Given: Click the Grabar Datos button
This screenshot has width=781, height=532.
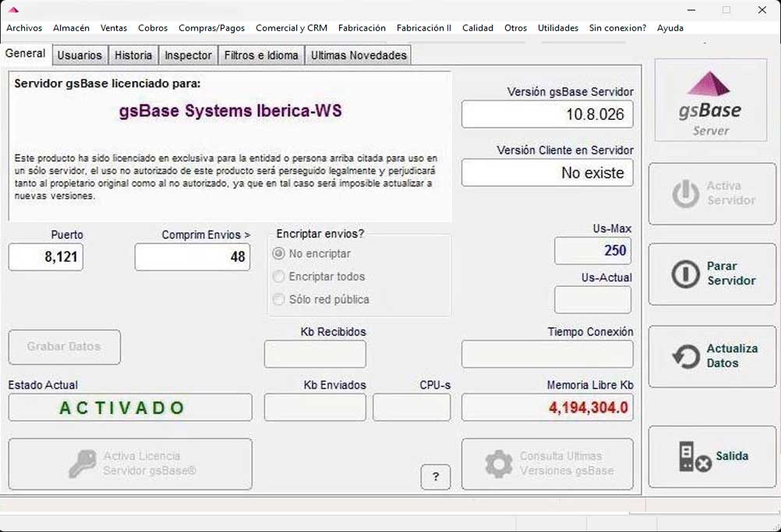Looking at the screenshot, I should point(64,347).
